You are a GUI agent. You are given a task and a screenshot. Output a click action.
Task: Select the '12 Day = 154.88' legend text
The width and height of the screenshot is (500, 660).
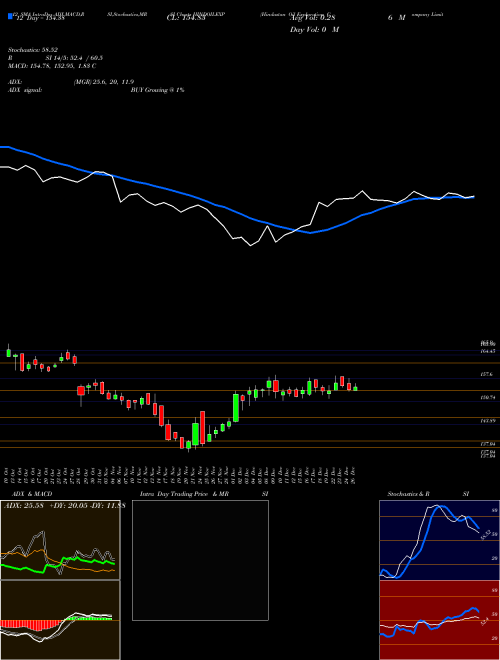point(39,18)
